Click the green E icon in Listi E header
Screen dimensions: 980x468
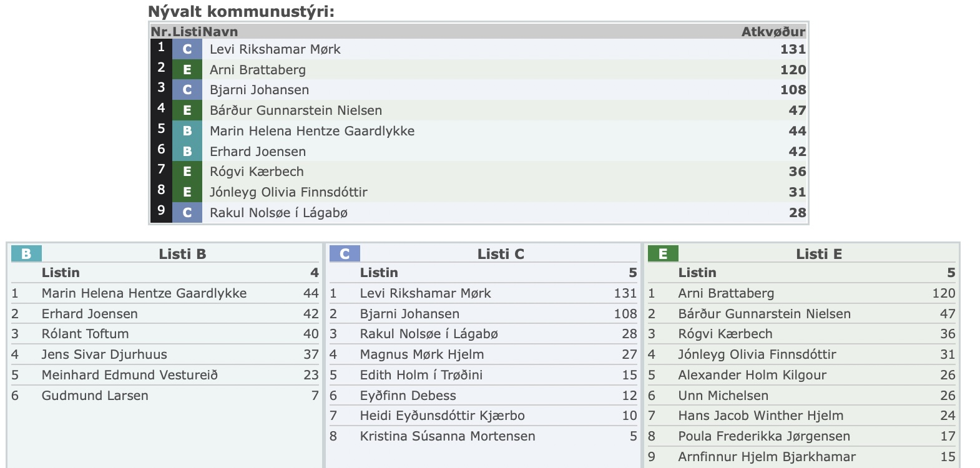[x=663, y=253]
